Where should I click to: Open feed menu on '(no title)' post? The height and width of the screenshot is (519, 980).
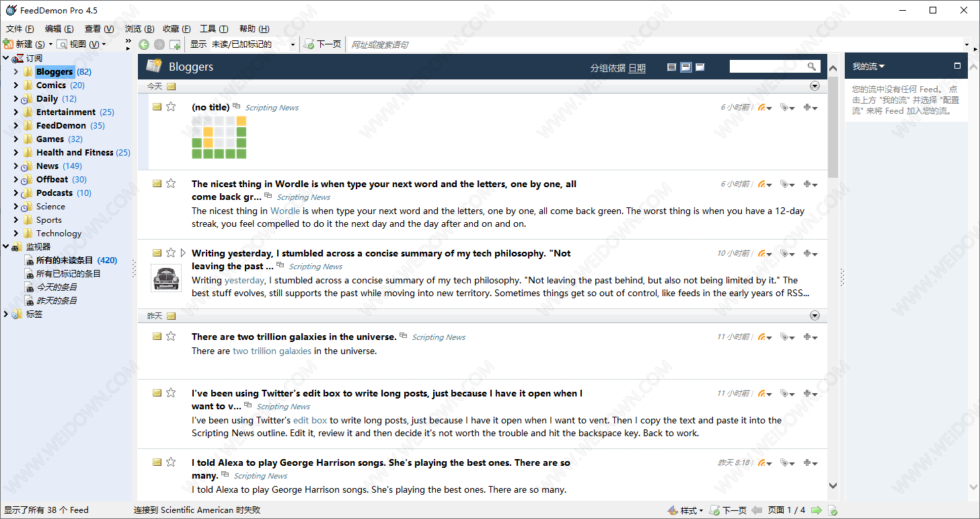(x=765, y=108)
